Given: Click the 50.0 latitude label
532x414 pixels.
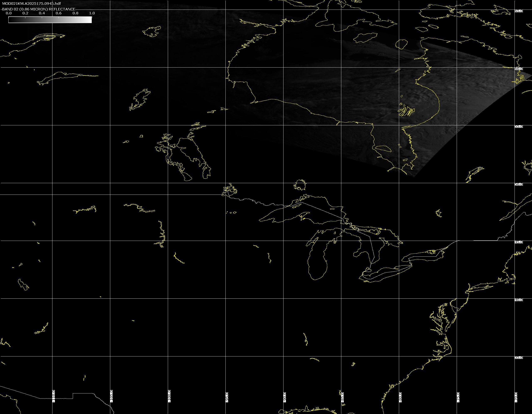Looking at the screenshot, I should 519,184.
